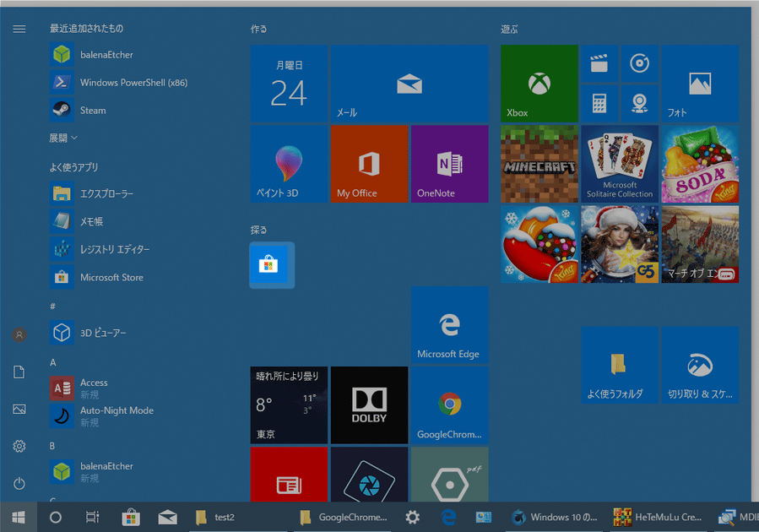Launch the 切り取り & スケッチ tile

click(x=700, y=365)
